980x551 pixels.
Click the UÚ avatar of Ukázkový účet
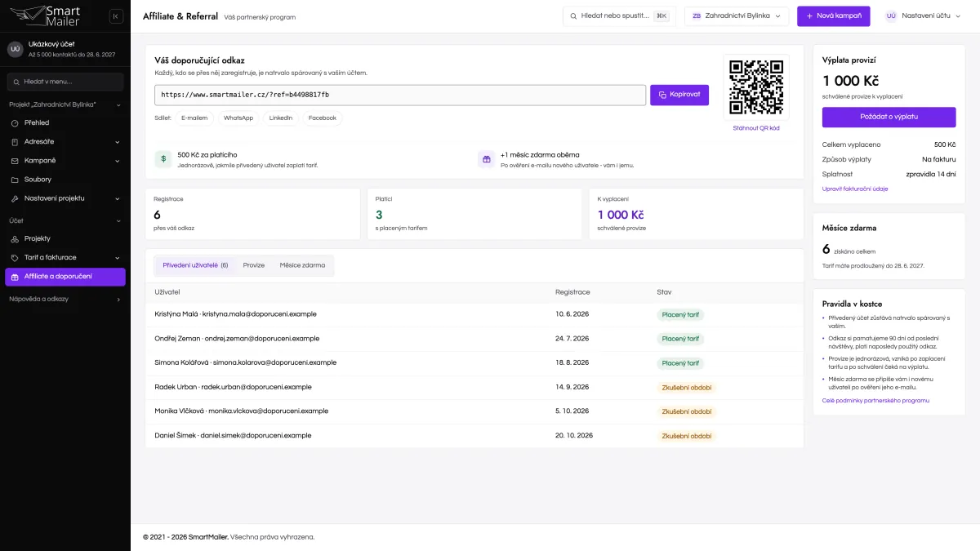15,49
